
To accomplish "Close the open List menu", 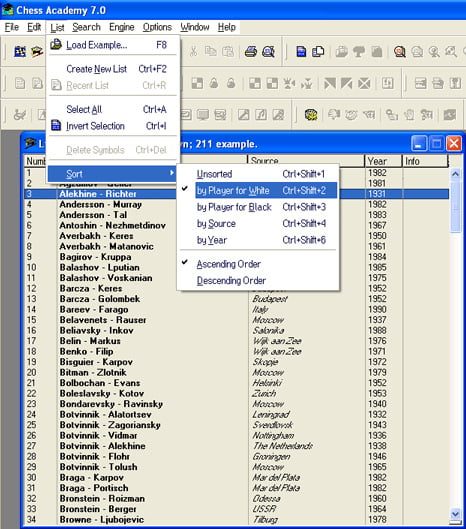I will point(57,27).
